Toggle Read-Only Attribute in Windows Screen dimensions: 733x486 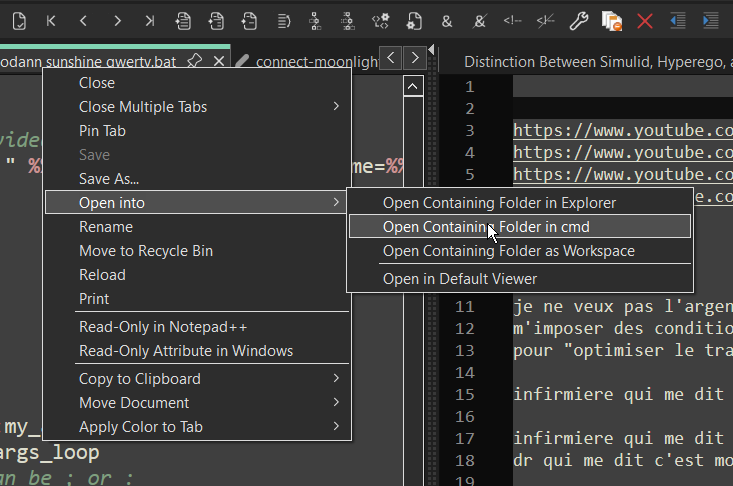[185, 351]
